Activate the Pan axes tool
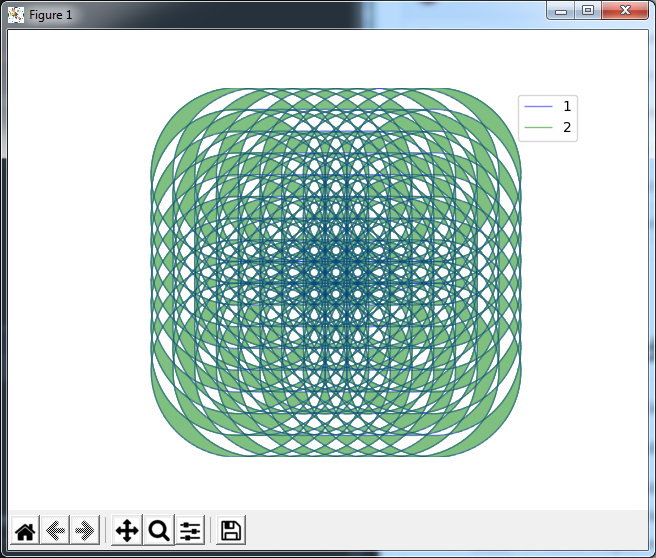Screen dimensions: 656x558 [127, 531]
